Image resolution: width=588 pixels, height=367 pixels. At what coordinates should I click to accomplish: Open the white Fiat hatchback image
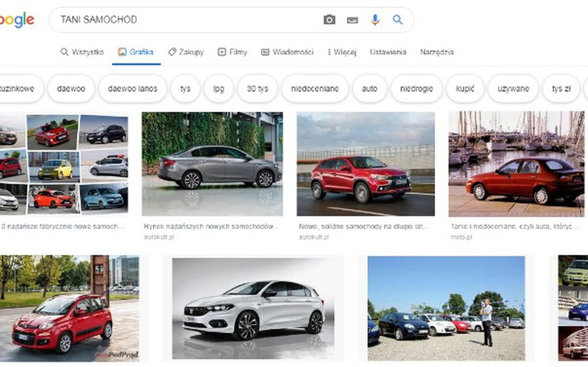coord(253,308)
